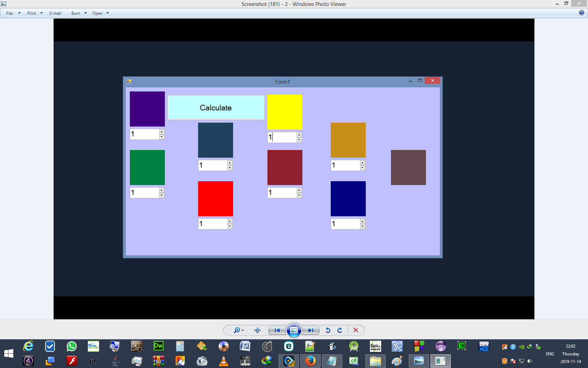Switch to Firefox in the taskbar

click(310, 361)
